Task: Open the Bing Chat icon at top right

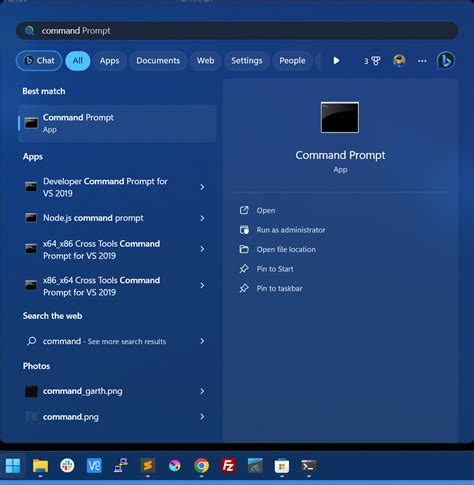Action: pyautogui.click(x=446, y=61)
